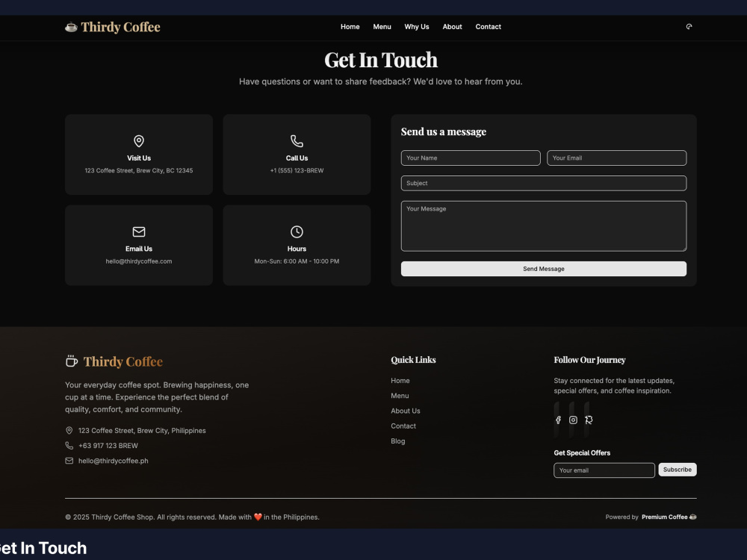Image resolution: width=747 pixels, height=560 pixels.
Task: Click the Visit Us map pin icon
Action: point(139,141)
